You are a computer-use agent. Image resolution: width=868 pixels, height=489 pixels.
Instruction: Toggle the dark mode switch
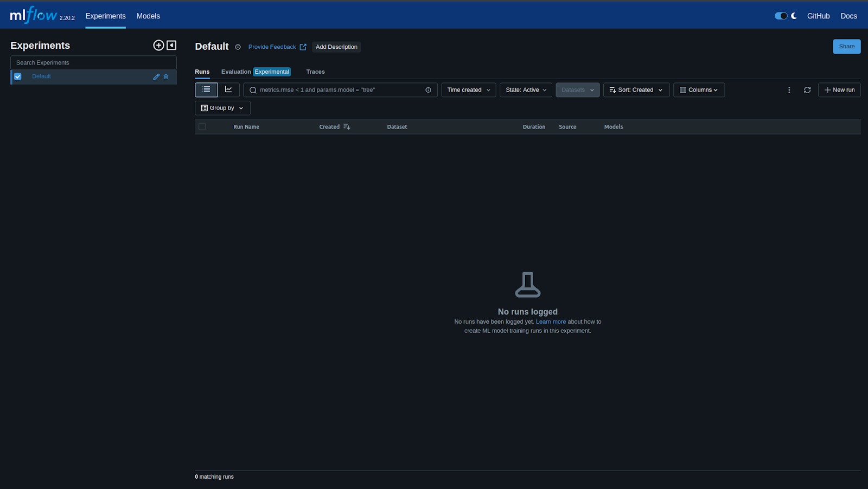pos(781,16)
